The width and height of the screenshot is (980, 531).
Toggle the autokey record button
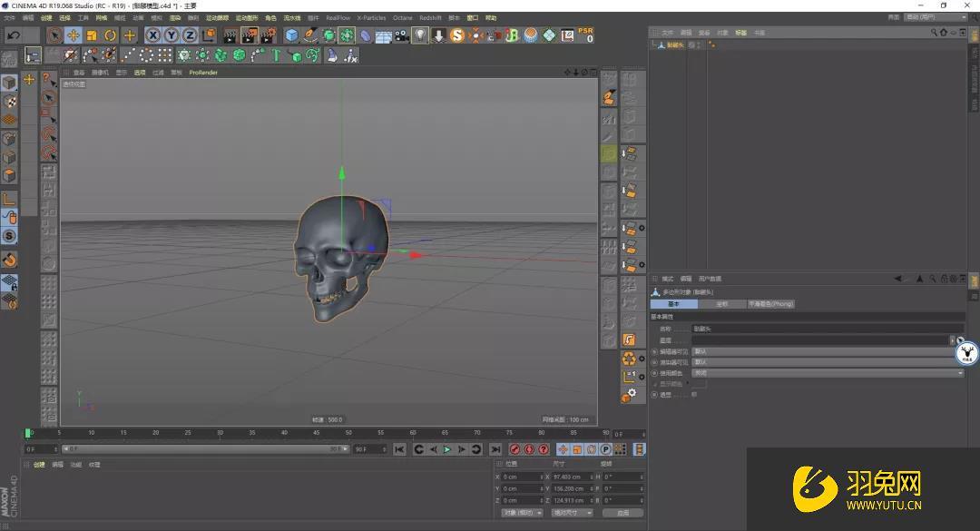coord(528,448)
